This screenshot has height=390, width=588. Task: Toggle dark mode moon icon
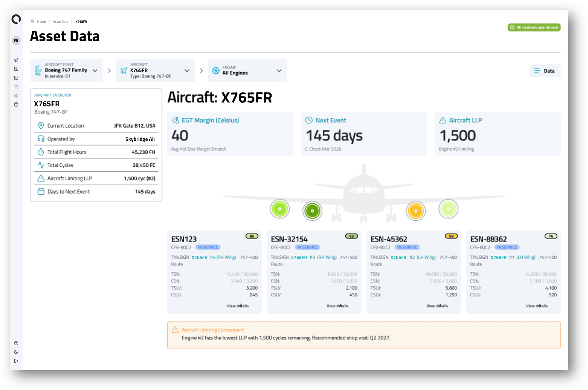pos(16,352)
